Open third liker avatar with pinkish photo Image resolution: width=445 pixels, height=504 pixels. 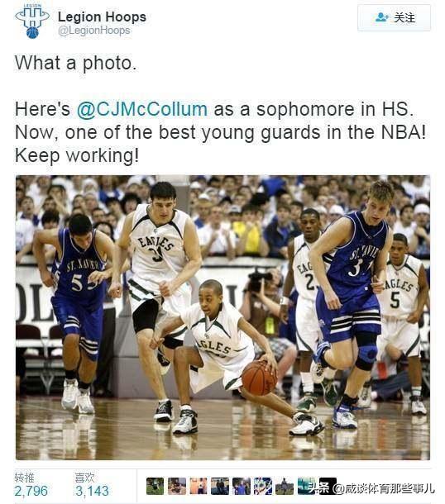pyautogui.click(x=199, y=486)
